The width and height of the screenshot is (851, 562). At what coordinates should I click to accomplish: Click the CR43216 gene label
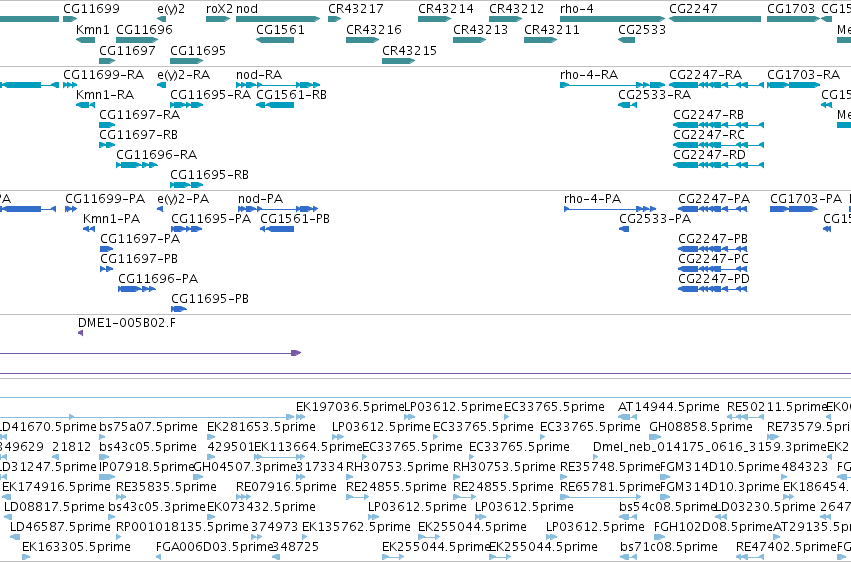(x=374, y=29)
